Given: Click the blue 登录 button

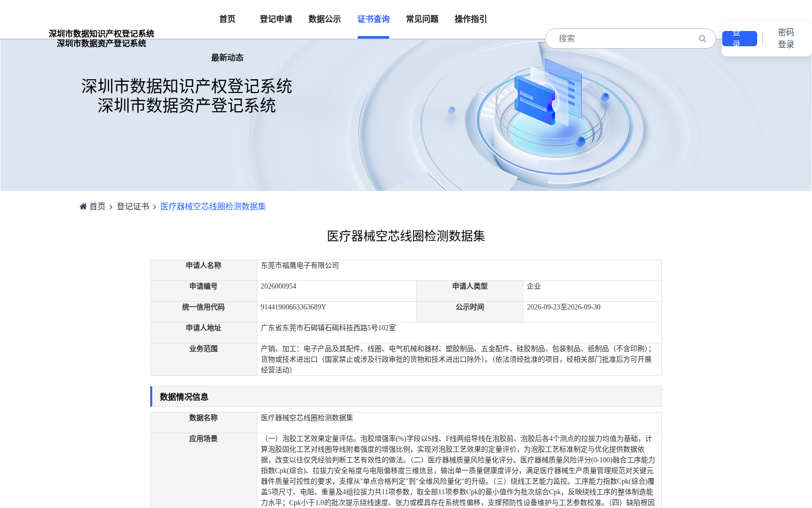Looking at the screenshot, I should [739, 39].
